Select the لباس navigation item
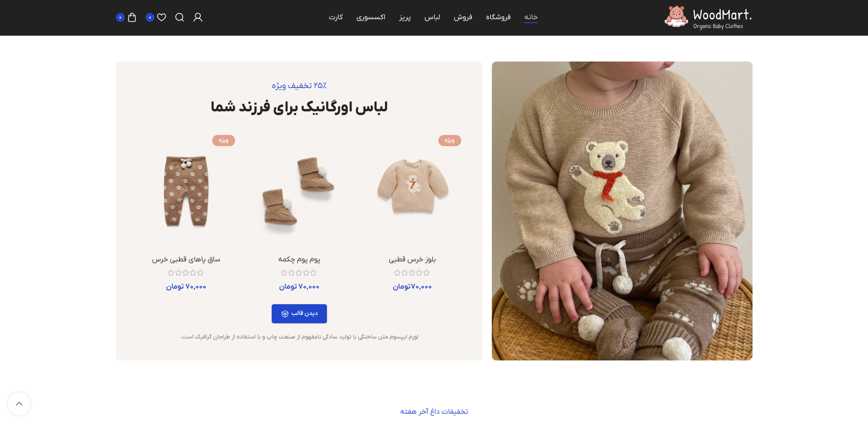 pos(432,17)
